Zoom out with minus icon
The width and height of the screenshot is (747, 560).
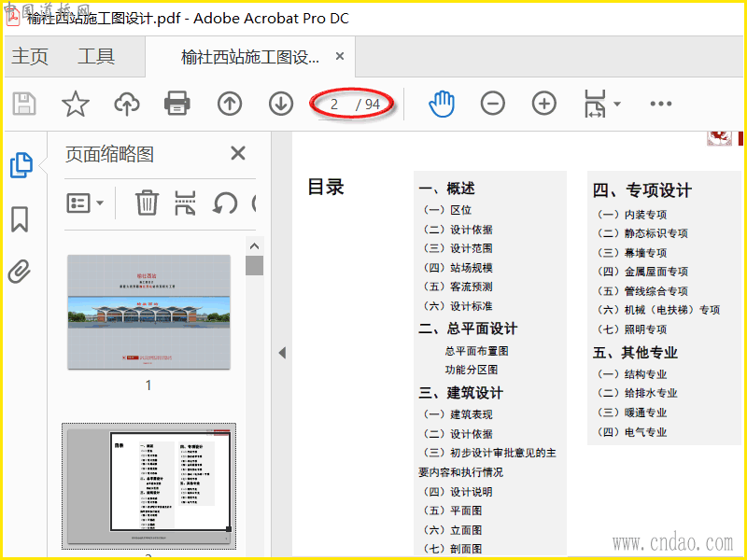pyautogui.click(x=493, y=104)
